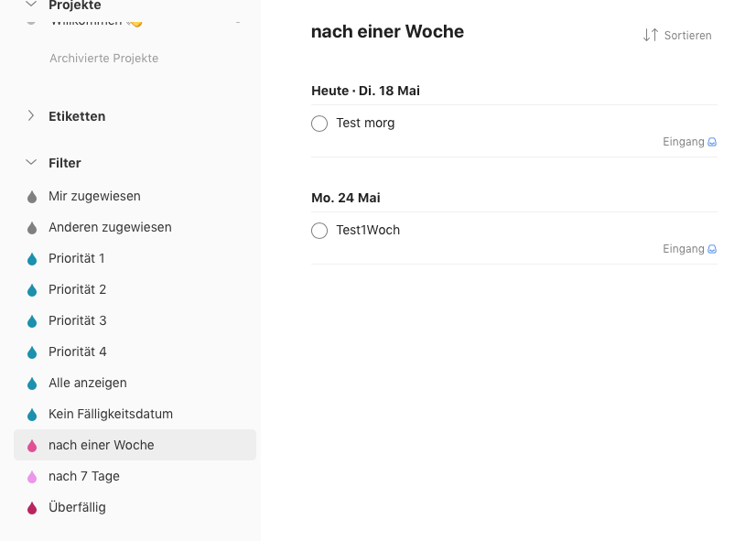756x541 pixels.
Task: Select the Anderen zugewiesen filter
Action: click(135, 227)
